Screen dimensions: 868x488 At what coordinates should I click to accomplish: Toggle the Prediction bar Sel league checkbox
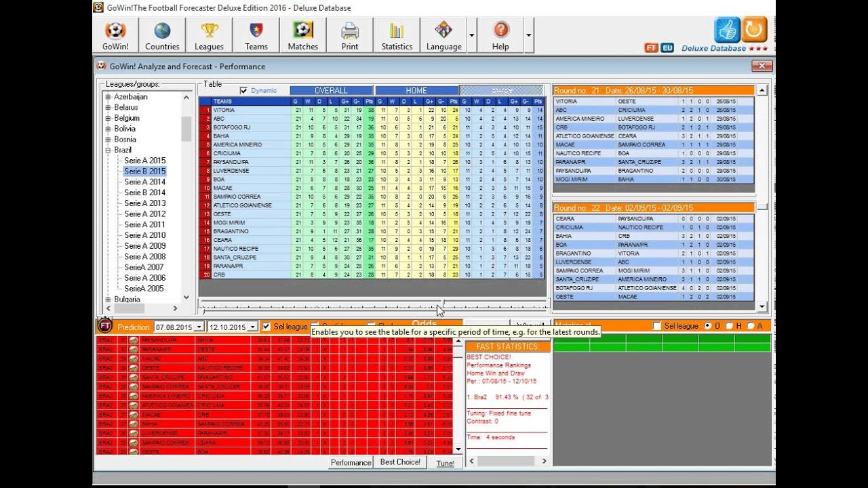pos(267,327)
